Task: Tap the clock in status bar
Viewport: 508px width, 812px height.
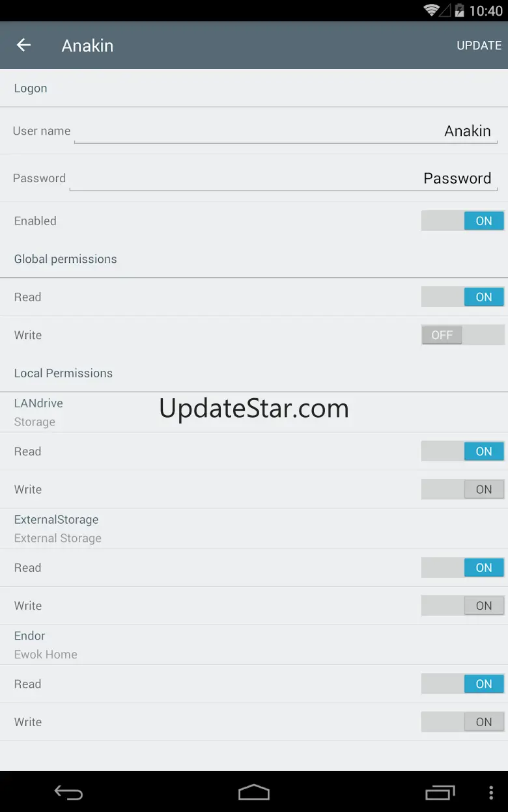Action: (x=486, y=10)
